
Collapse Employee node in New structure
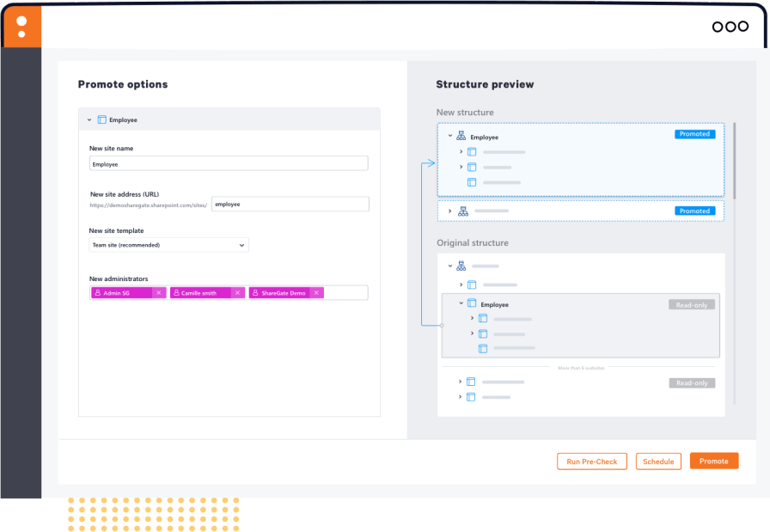pyautogui.click(x=449, y=137)
